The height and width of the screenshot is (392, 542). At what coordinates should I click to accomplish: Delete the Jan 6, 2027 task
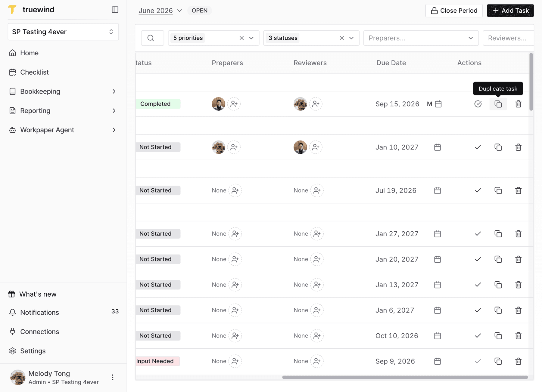pos(518,310)
